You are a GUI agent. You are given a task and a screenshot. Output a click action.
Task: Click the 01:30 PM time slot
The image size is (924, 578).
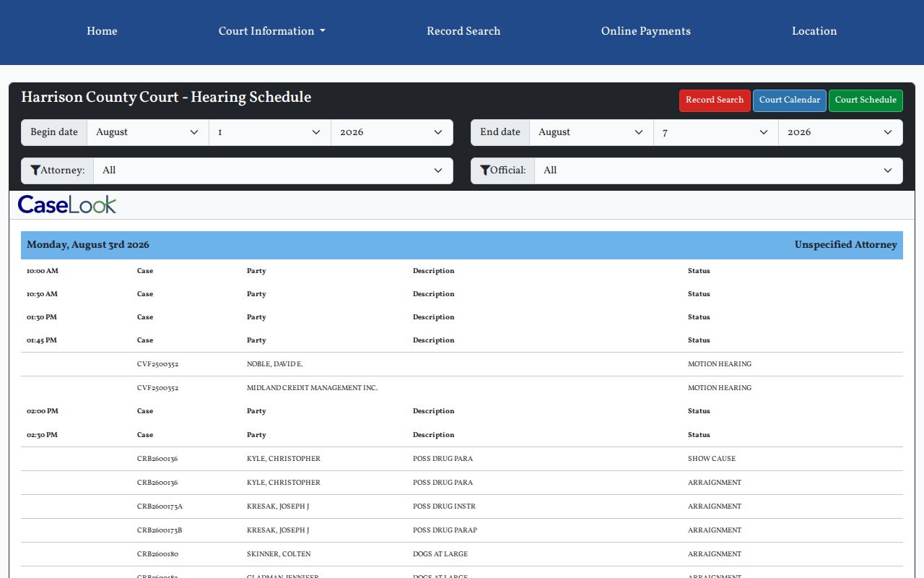click(x=42, y=317)
